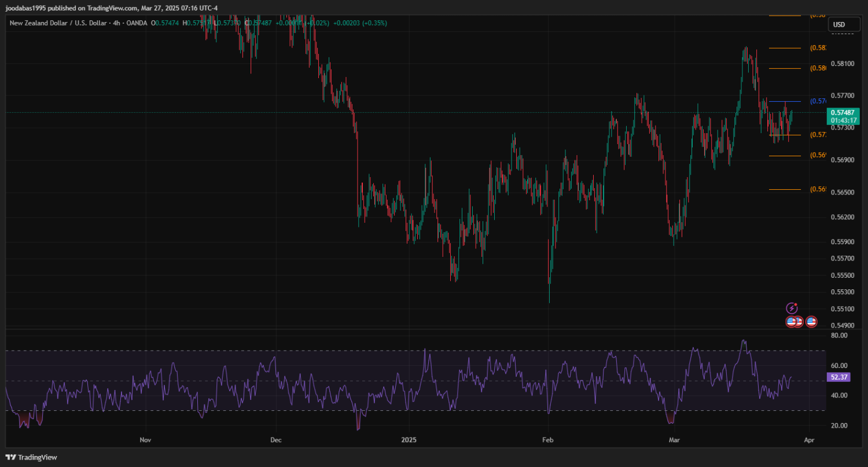Click the green 0.57487 current price label
868x467 pixels.
tap(843, 113)
